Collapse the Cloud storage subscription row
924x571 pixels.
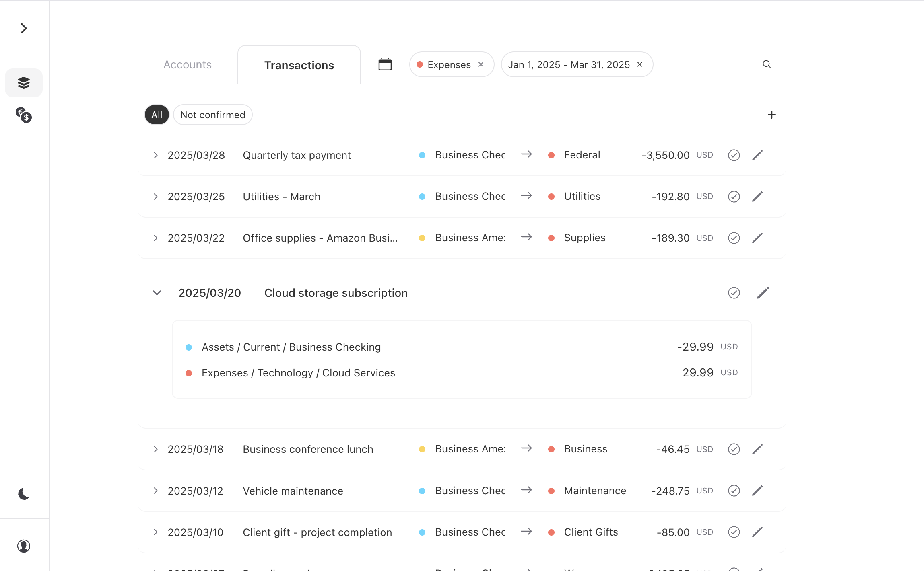point(157,293)
